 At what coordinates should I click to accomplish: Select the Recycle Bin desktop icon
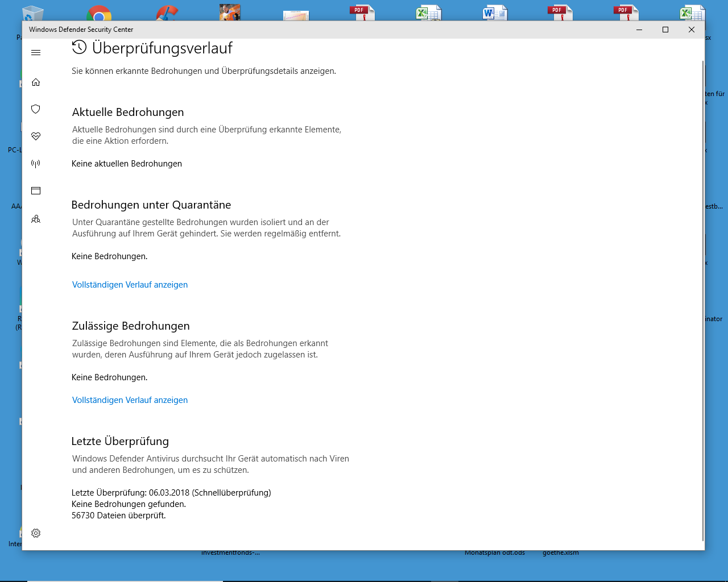point(32,14)
